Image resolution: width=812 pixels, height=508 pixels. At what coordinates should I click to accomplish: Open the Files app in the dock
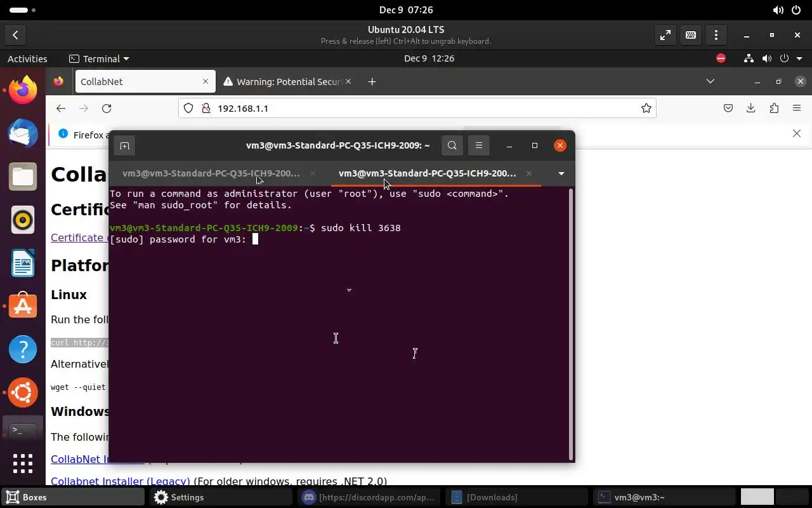(x=23, y=177)
